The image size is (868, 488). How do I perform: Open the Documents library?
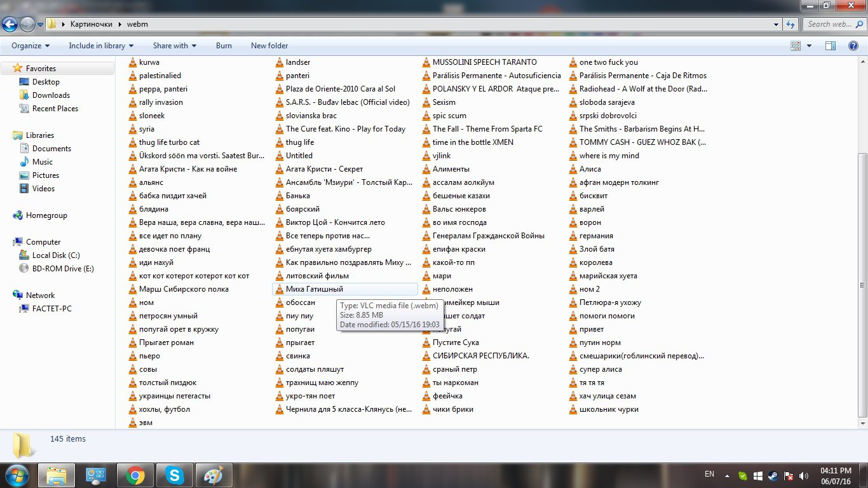pos(51,149)
